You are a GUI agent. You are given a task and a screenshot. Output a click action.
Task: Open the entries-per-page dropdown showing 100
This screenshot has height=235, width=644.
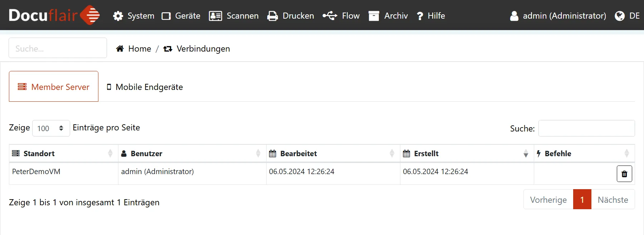click(51, 128)
